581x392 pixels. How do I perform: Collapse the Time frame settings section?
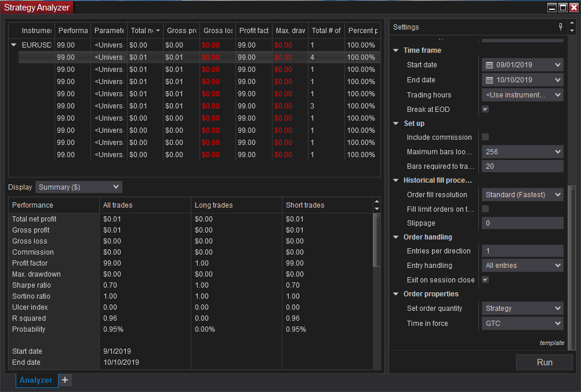click(x=397, y=50)
